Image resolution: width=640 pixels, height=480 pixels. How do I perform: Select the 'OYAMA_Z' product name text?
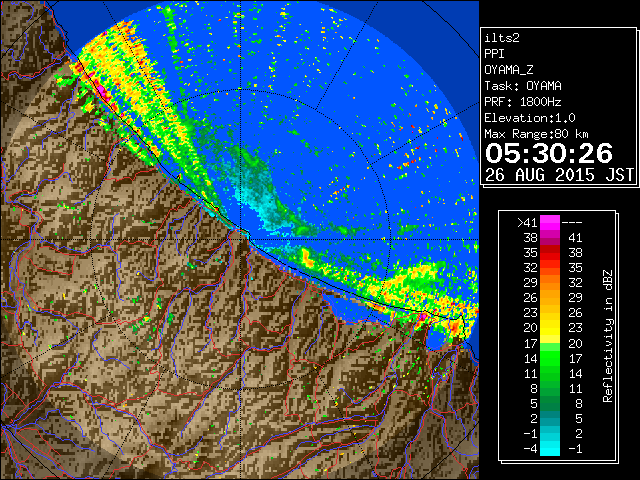tap(509, 70)
